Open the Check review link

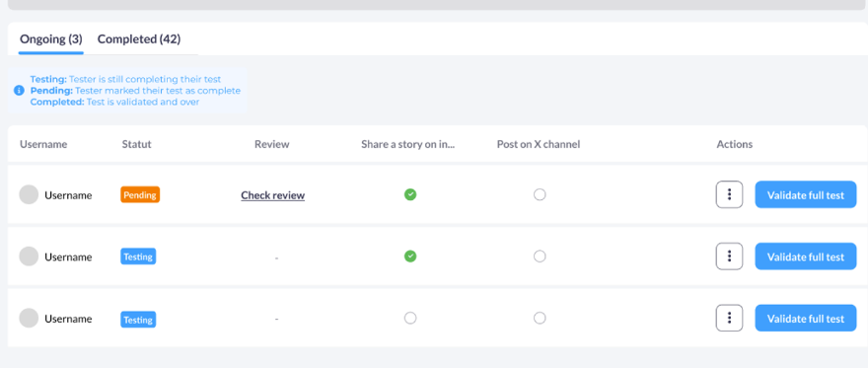click(273, 195)
